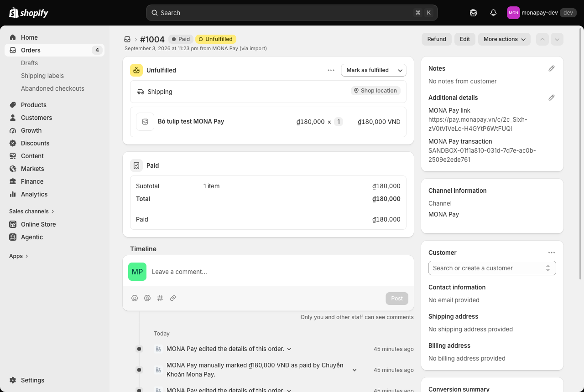
Task: Click the page vertical scrollbar
Action: click(x=581, y=153)
